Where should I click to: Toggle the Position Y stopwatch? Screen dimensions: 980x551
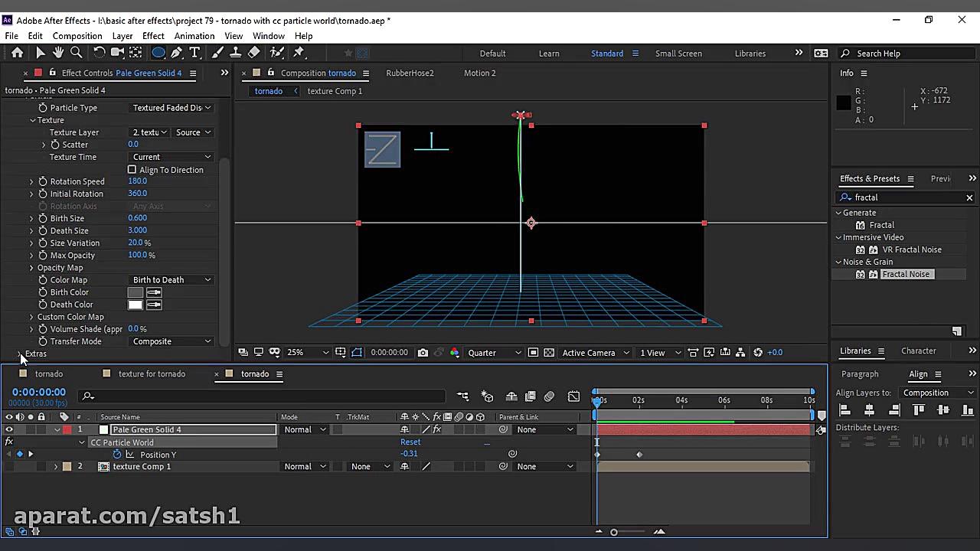[x=117, y=455]
